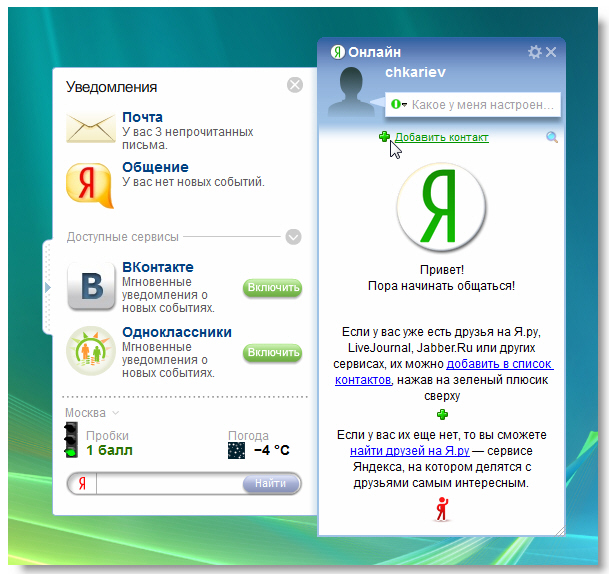The height and width of the screenshot is (574, 609).
Task: Close the Онлайн window
Action: coord(551,52)
